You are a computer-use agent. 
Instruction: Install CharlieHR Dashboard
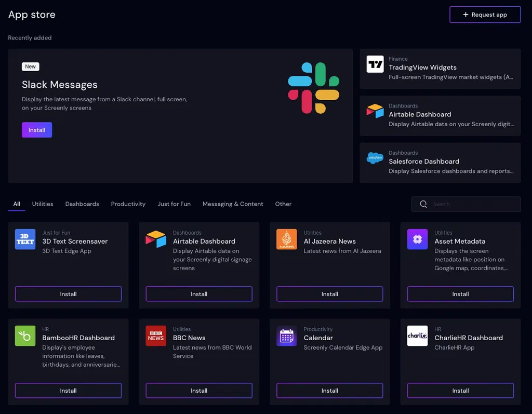pyautogui.click(x=460, y=391)
